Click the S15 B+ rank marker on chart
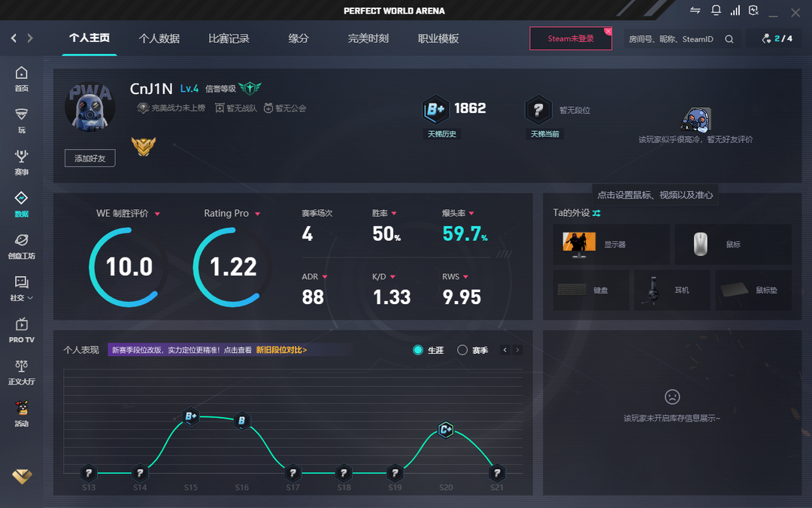812x508 pixels. coord(191,416)
